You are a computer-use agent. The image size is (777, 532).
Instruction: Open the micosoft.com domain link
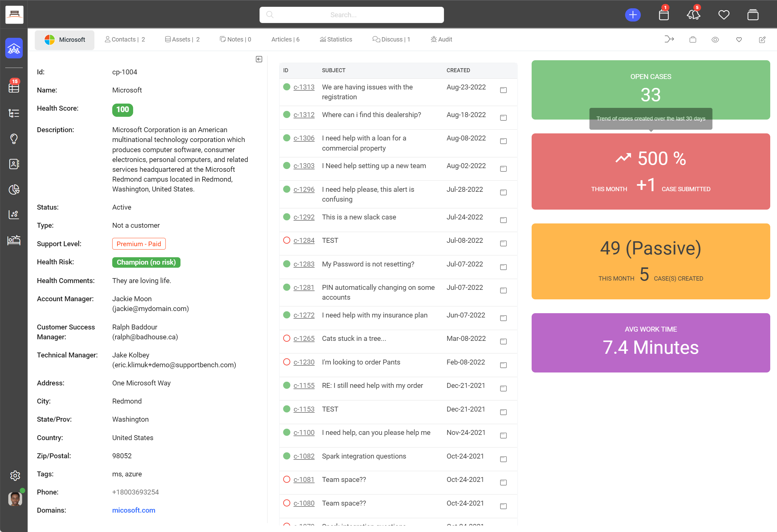(133, 510)
